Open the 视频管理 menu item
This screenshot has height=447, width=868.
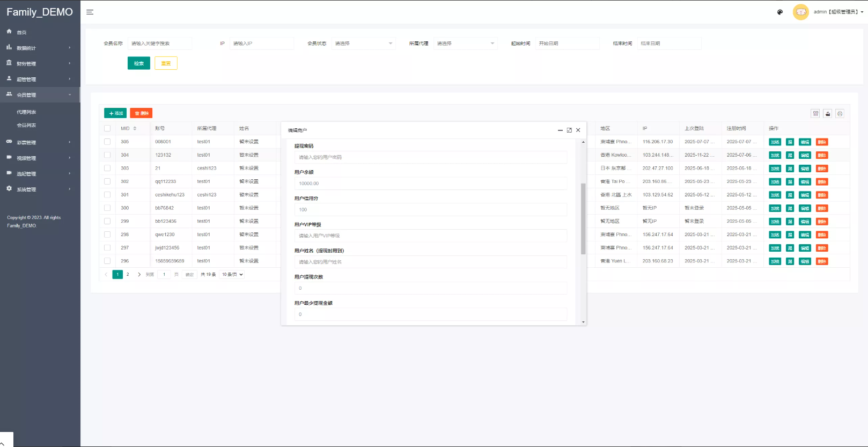coord(40,158)
